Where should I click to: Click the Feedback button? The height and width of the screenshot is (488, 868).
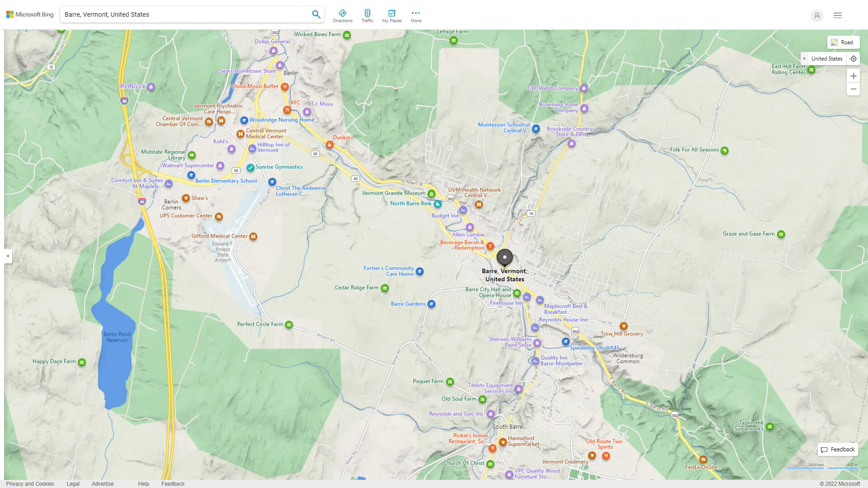(x=837, y=449)
